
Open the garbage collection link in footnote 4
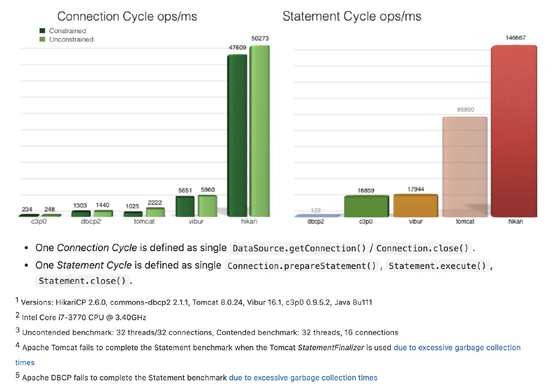[x=457, y=348]
